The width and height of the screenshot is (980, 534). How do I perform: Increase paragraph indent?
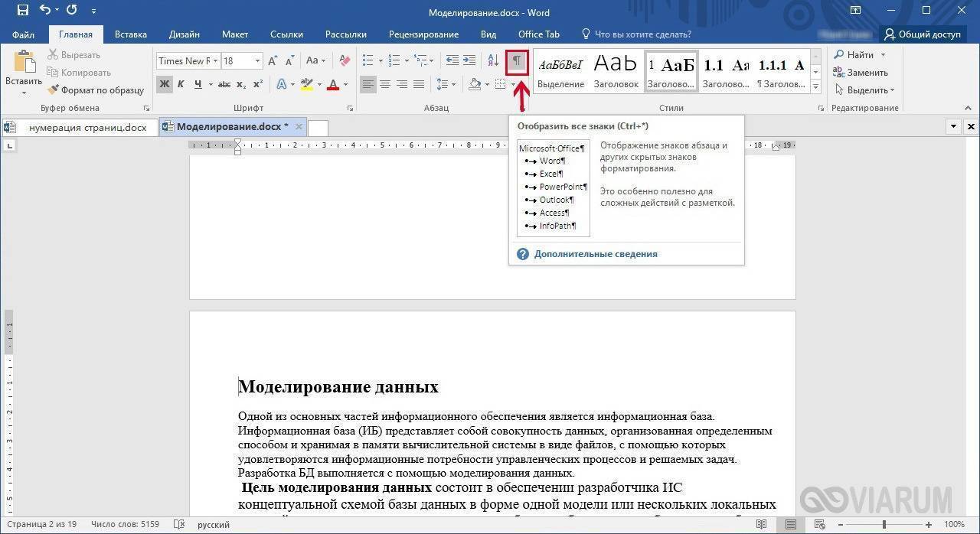tap(469, 61)
